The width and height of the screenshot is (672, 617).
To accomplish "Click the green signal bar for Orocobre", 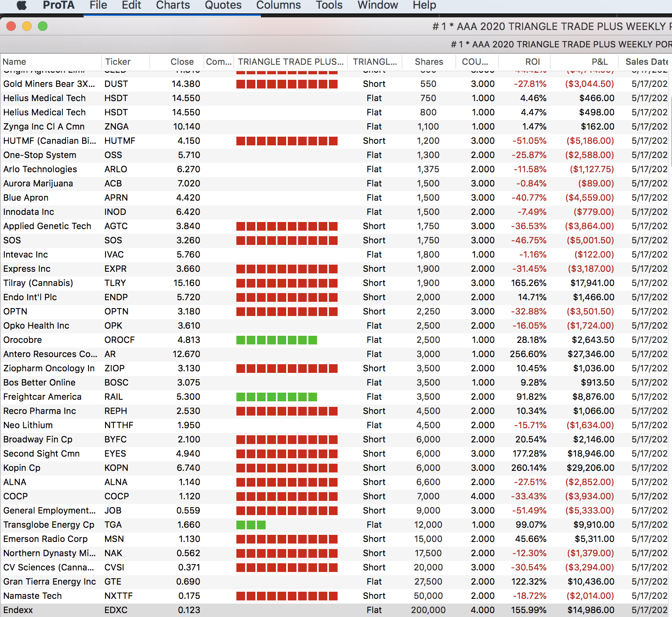I will pyautogui.click(x=276, y=340).
